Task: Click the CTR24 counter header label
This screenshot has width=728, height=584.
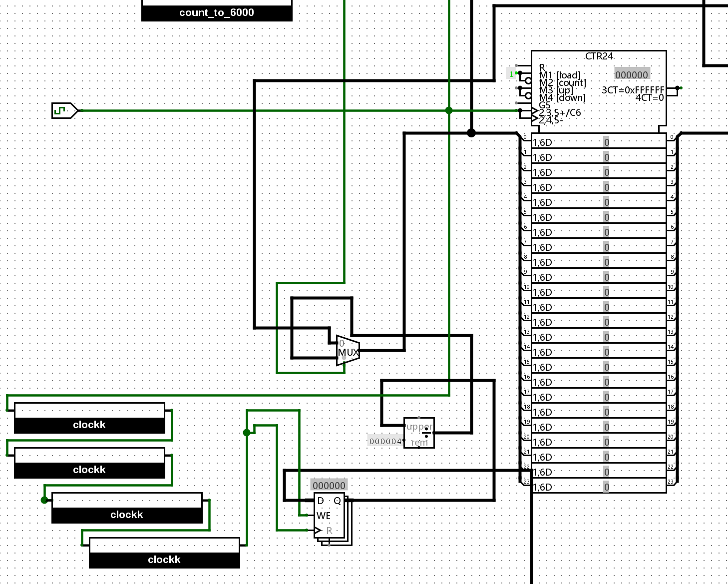Action: click(x=599, y=56)
